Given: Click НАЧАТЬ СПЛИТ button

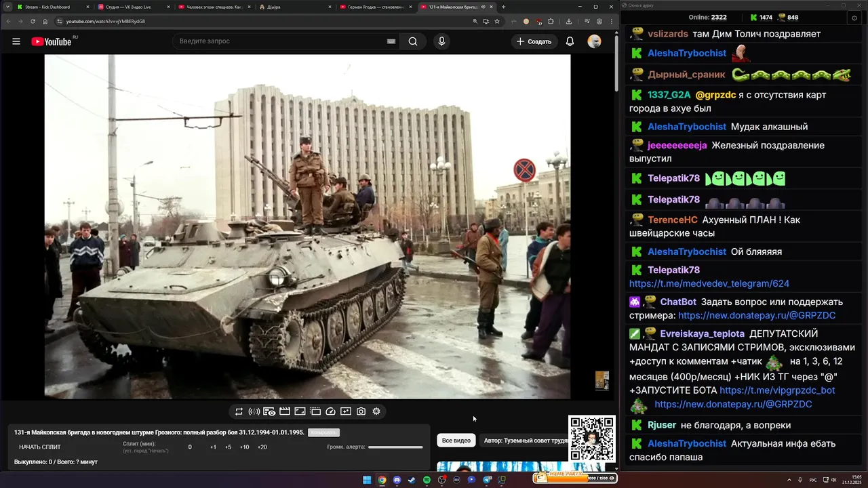Looking at the screenshot, I should (x=40, y=447).
